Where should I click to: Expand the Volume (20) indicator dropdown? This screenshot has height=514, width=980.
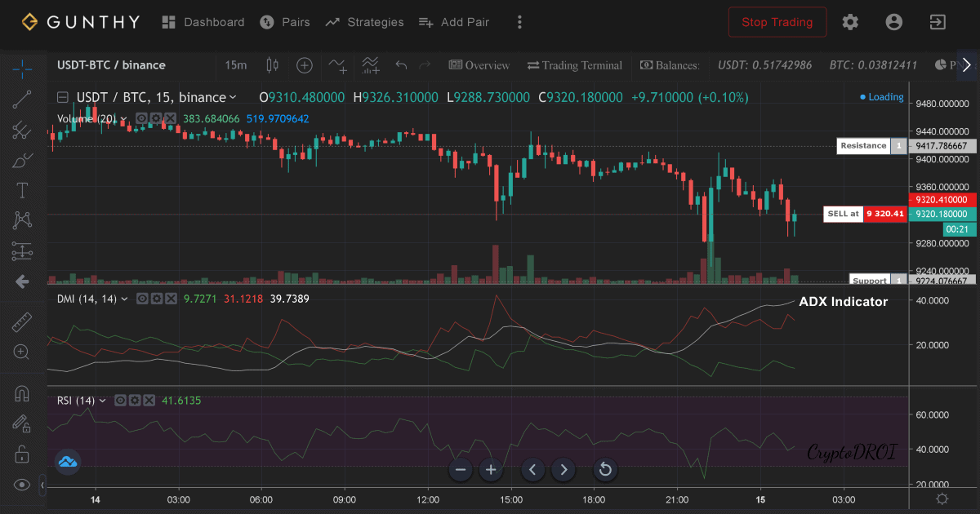(x=123, y=119)
